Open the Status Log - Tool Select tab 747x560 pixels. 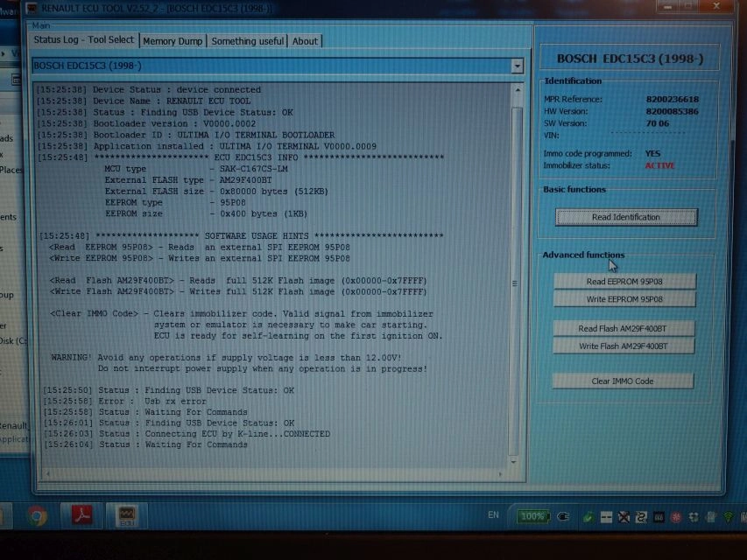[x=84, y=40]
